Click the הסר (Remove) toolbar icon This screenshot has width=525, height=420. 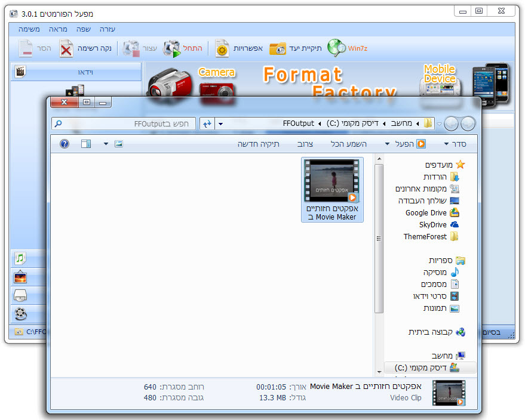click(x=26, y=48)
